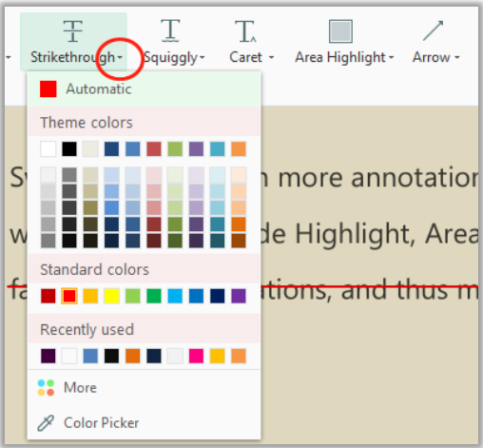The width and height of the screenshot is (483, 448).
Task: Choose the Automatic color menu entry
Action: click(145, 88)
